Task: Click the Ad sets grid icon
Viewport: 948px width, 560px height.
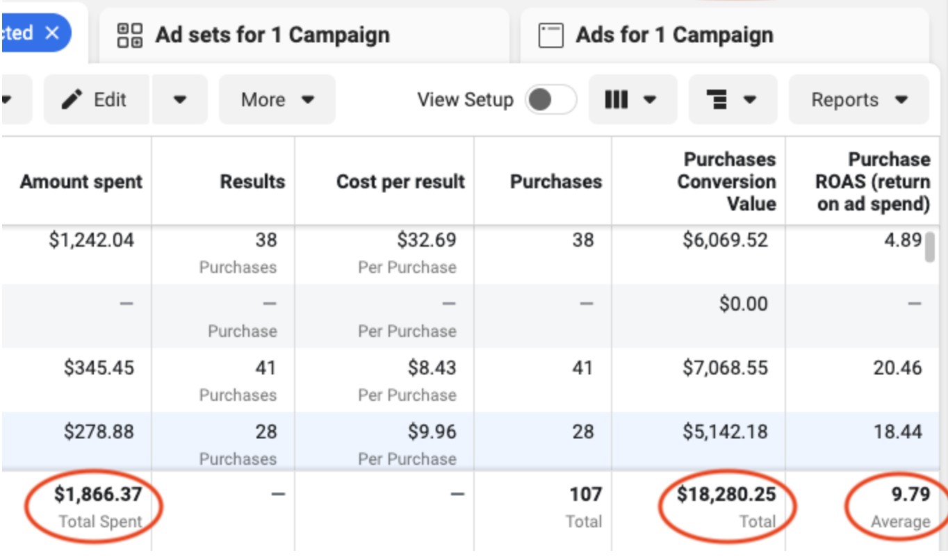Action: (129, 35)
